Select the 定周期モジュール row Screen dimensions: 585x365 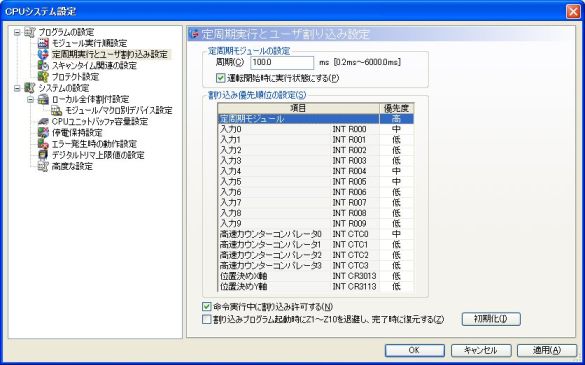(x=316, y=119)
